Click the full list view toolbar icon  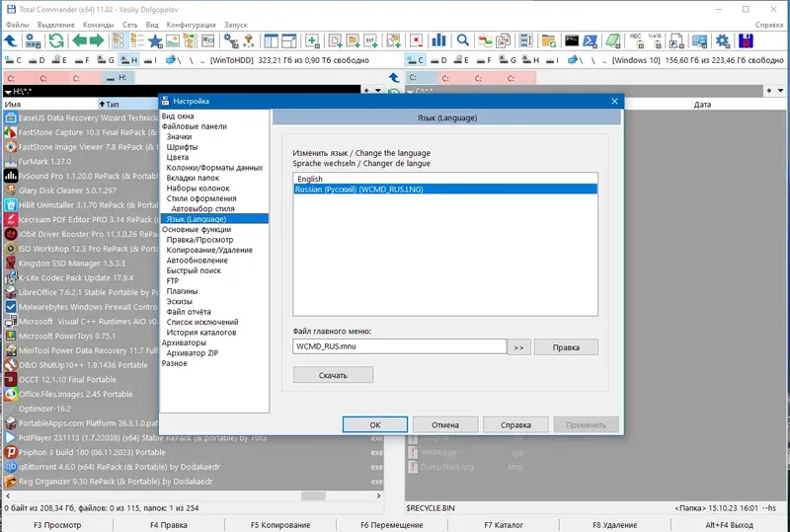tap(137, 40)
